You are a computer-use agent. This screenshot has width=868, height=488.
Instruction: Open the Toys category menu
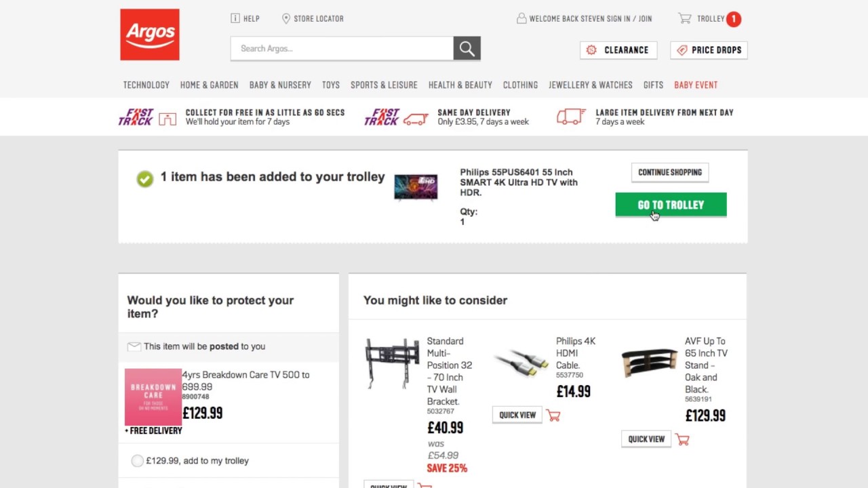331,85
